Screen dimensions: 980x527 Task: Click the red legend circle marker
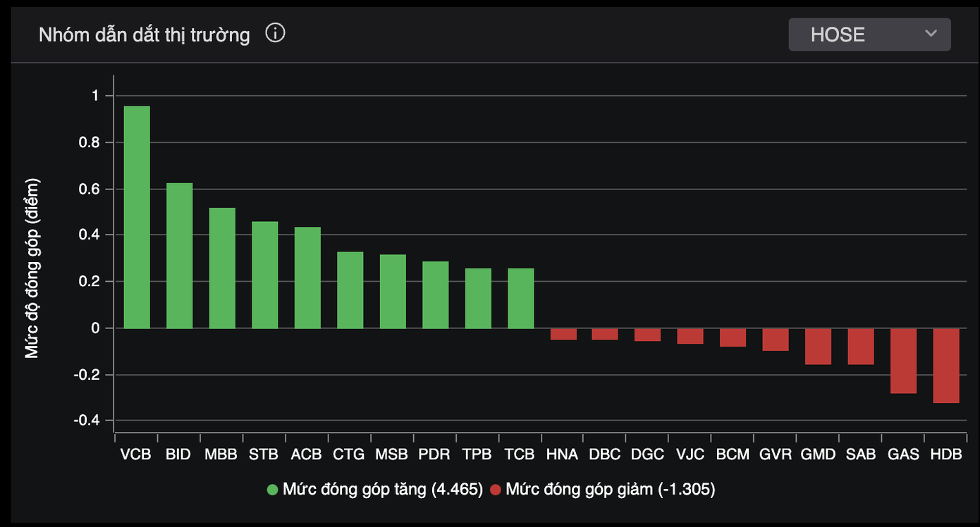coord(496,490)
